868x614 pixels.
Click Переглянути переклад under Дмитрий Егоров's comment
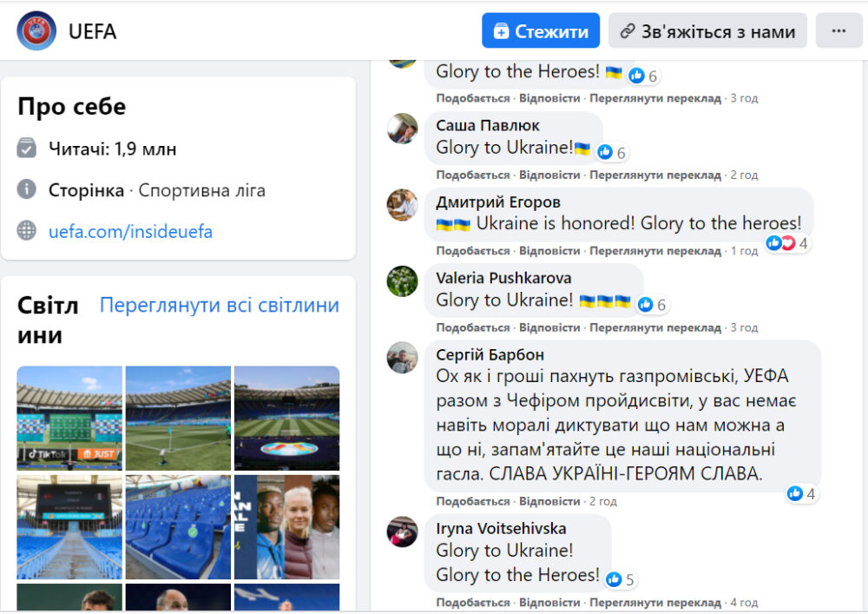coord(655,251)
